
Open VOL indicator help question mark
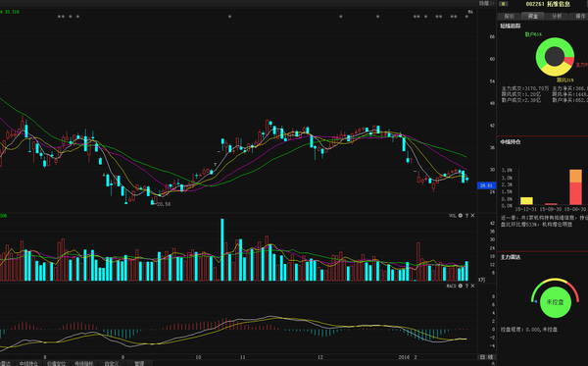pyautogui.click(x=466, y=216)
